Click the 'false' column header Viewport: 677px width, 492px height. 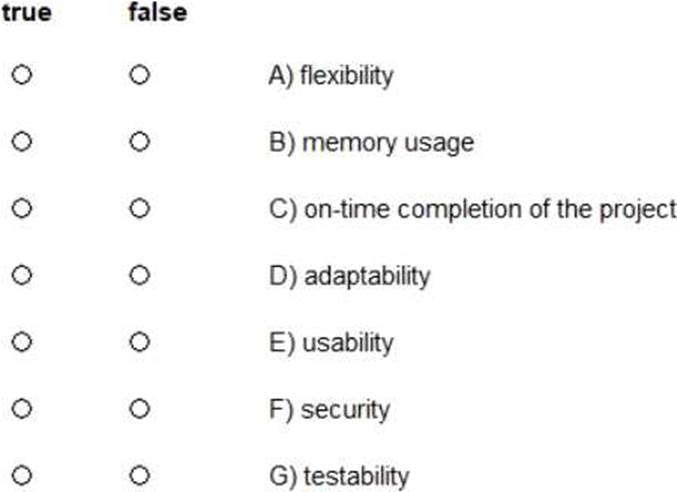coord(158,12)
